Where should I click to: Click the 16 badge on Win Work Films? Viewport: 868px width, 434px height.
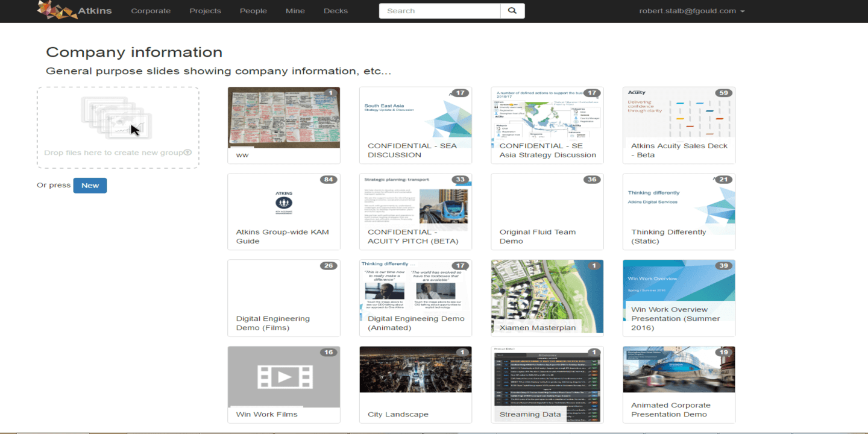(329, 353)
